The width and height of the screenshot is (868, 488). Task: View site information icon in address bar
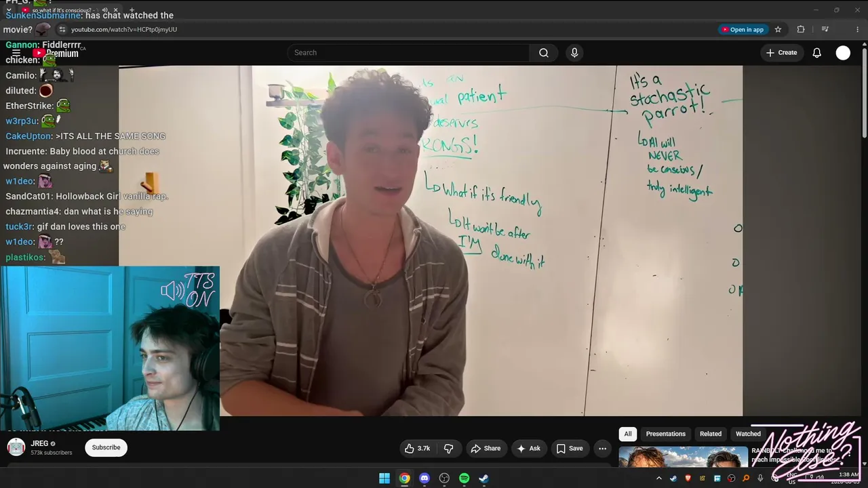(x=62, y=30)
